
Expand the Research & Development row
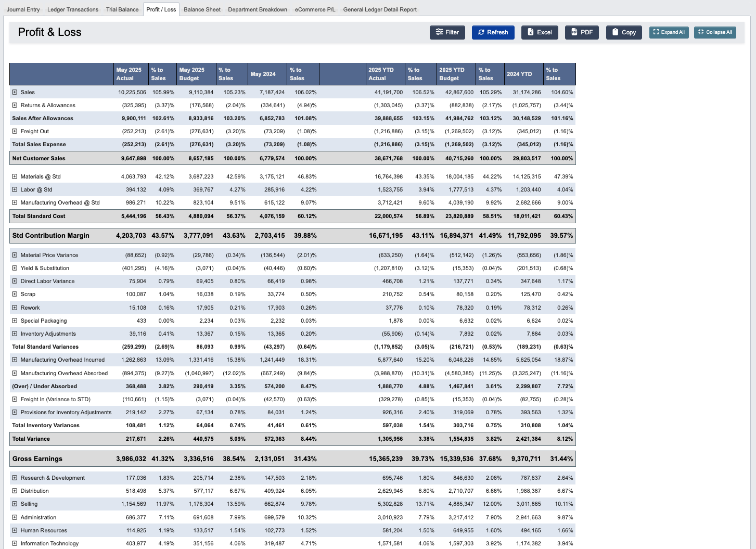(14, 478)
